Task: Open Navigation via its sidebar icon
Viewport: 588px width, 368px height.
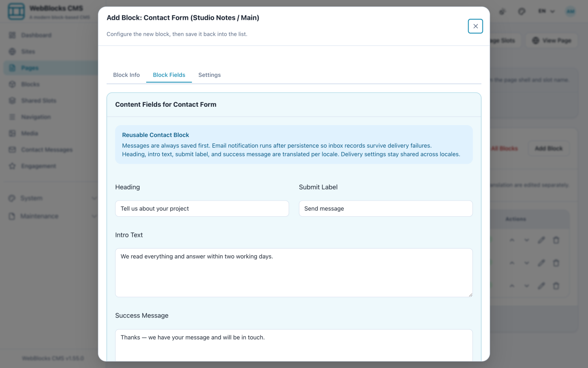Action: click(x=12, y=117)
